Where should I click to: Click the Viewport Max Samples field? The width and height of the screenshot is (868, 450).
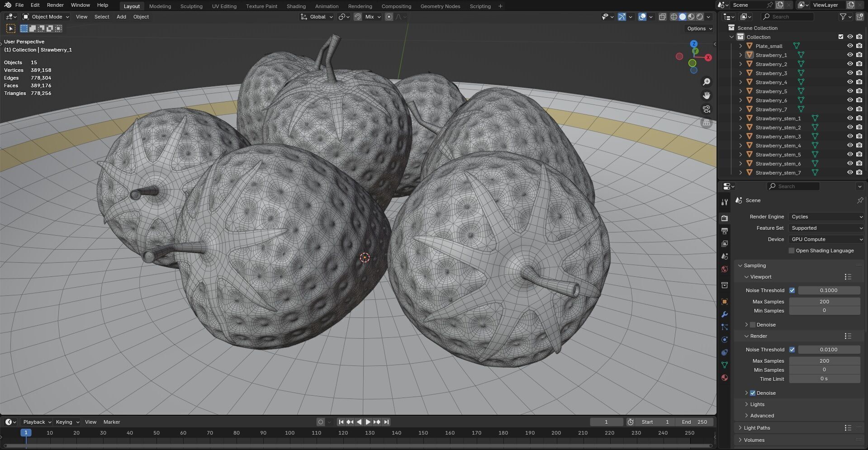coord(824,302)
